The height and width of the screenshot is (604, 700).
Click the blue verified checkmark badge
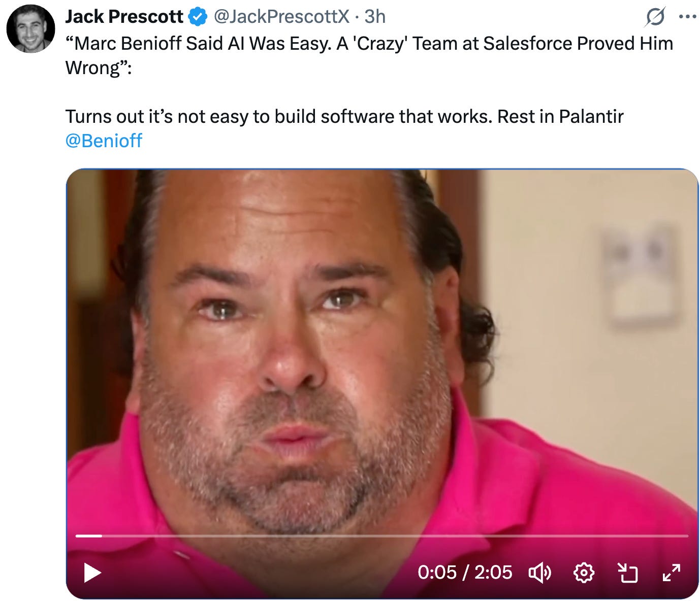click(198, 17)
